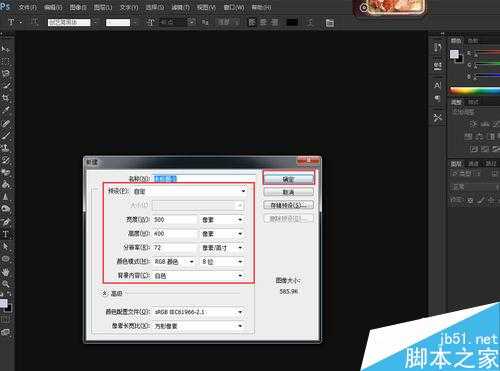Open the 颜色模式 RGB color mode dropdown
The image size is (500, 371).
click(x=174, y=262)
